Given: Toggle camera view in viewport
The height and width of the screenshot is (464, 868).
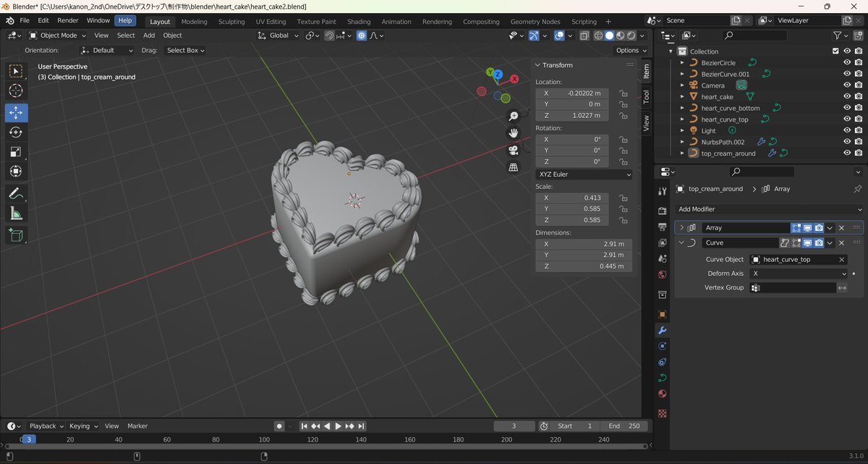Looking at the screenshot, I should pyautogui.click(x=514, y=150).
